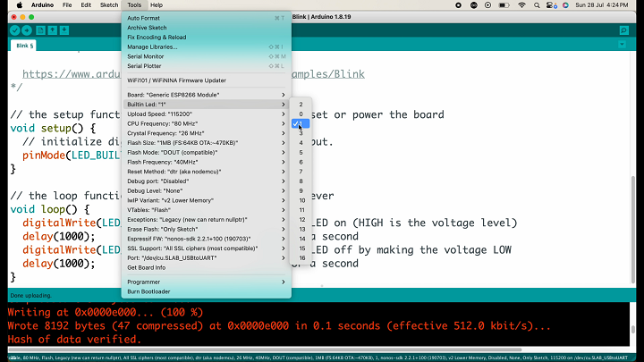
Task: Open the Help menu
Action: coord(157,5)
